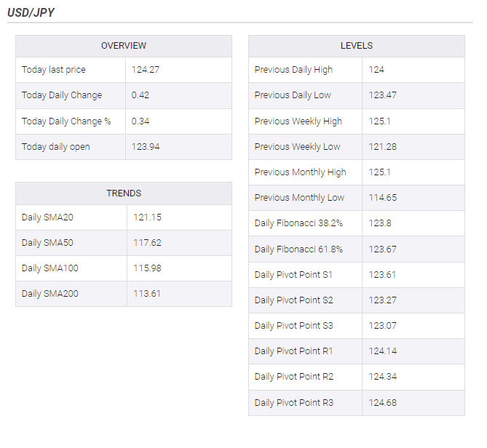Image resolution: width=487 pixels, height=448 pixels.
Task: Click the Today daily open value 123.94
Action: pyautogui.click(x=146, y=146)
